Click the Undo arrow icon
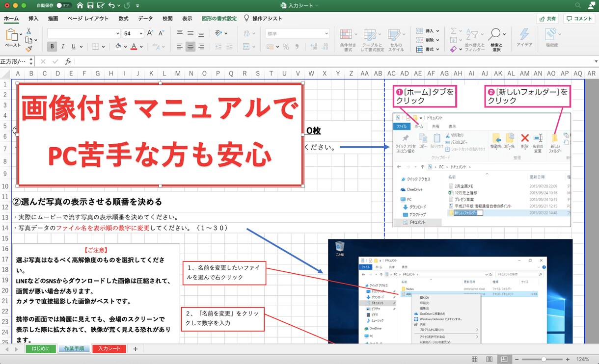Viewport: 599px width, 364px height. coord(111,5)
